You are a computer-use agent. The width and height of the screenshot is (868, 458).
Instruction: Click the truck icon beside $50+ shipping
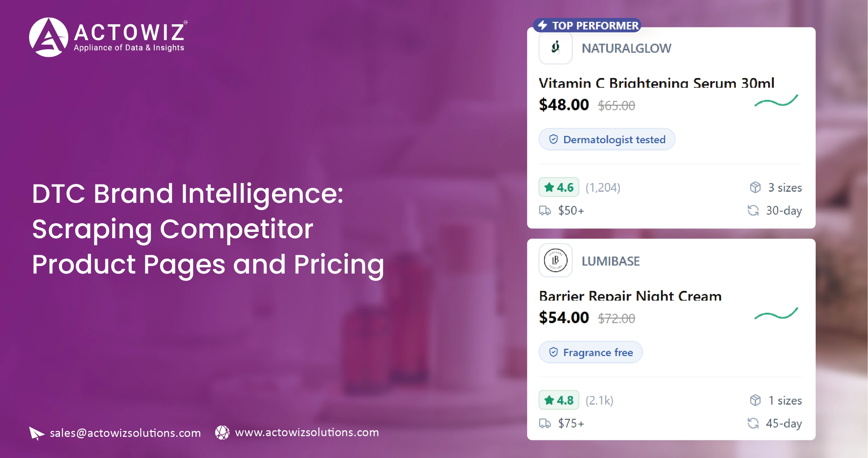coord(545,210)
